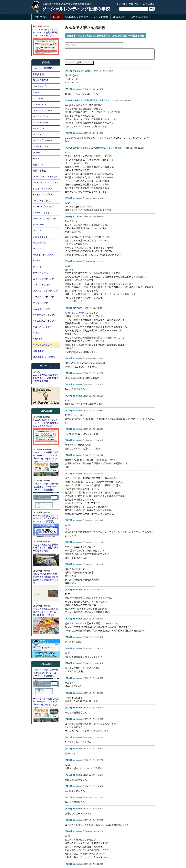Open the June 19 関連ページ article link

tap(46, 378)
